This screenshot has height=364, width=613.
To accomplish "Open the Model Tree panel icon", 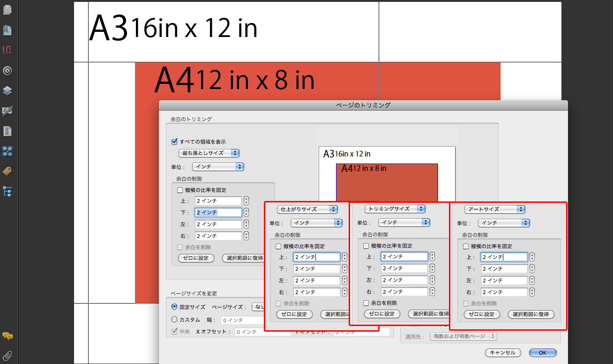I will pyautogui.click(x=7, y=191).
